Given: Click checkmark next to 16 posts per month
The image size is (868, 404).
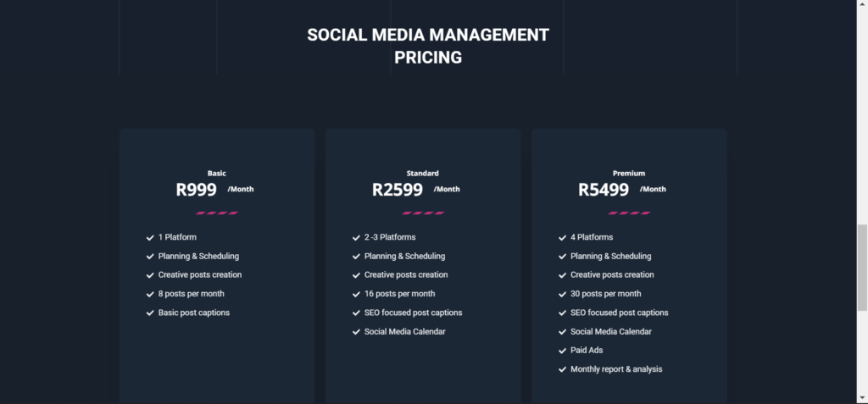Looking at the screenshot, I should coord(356,294).
